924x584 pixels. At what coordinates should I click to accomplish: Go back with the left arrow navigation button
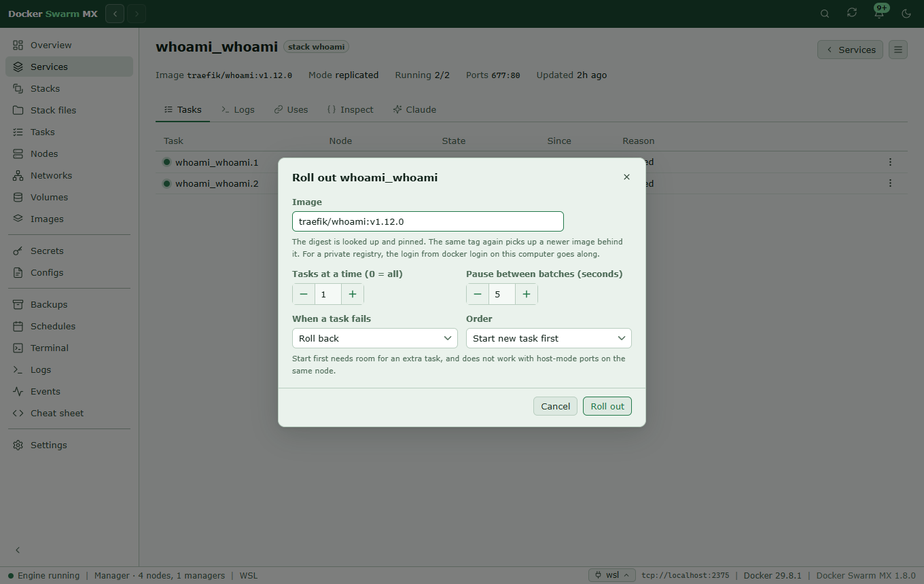[115, 14]
